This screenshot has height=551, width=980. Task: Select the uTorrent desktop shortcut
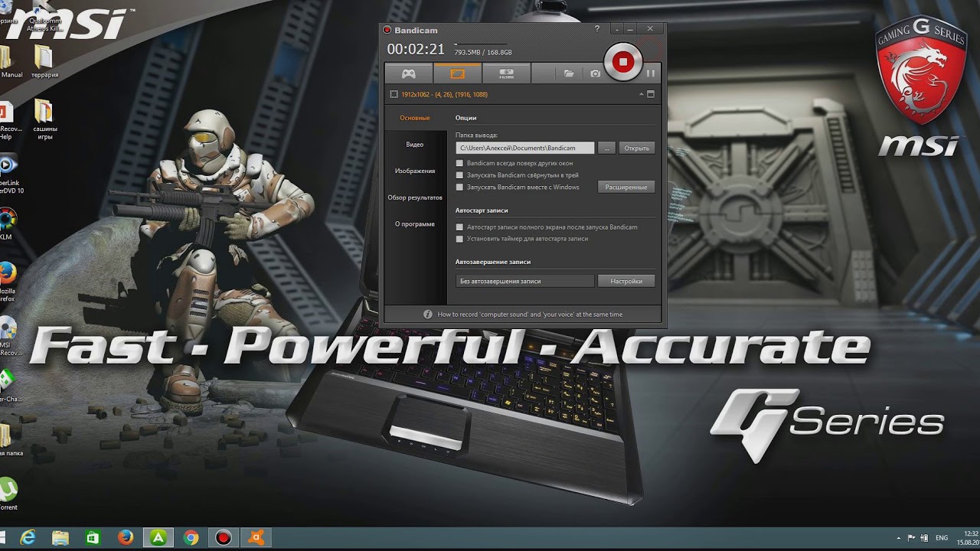pyautogui.click(x=7, y=494)
